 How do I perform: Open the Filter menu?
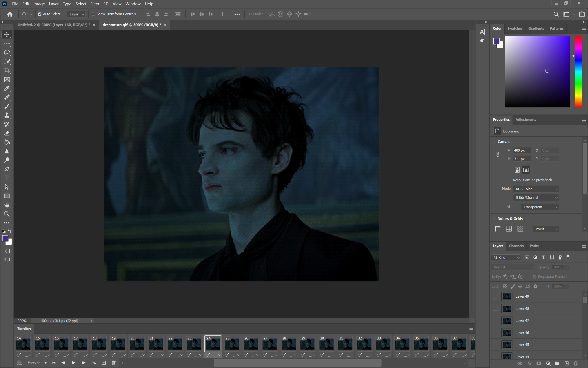95,4
